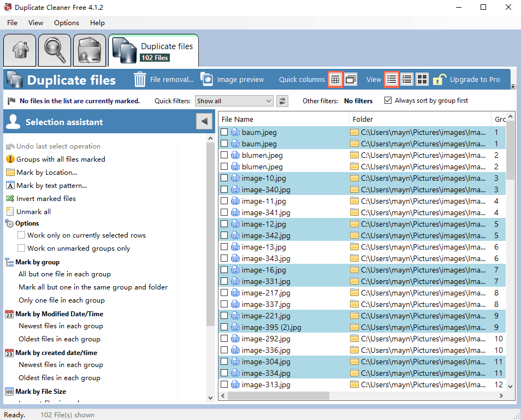The height and width of the screenshot is (420, 521).
Task: Open the 'Show all' quick filters dropdown
Action: 234,100
